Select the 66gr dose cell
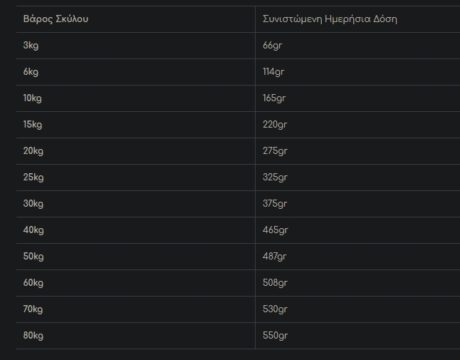The height and width of the screenshot is (360, 460). (x=272, y=45)
